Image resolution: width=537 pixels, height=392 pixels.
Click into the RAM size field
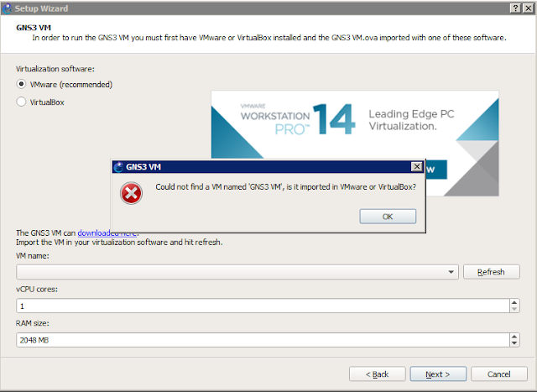[x=263, y=340]
